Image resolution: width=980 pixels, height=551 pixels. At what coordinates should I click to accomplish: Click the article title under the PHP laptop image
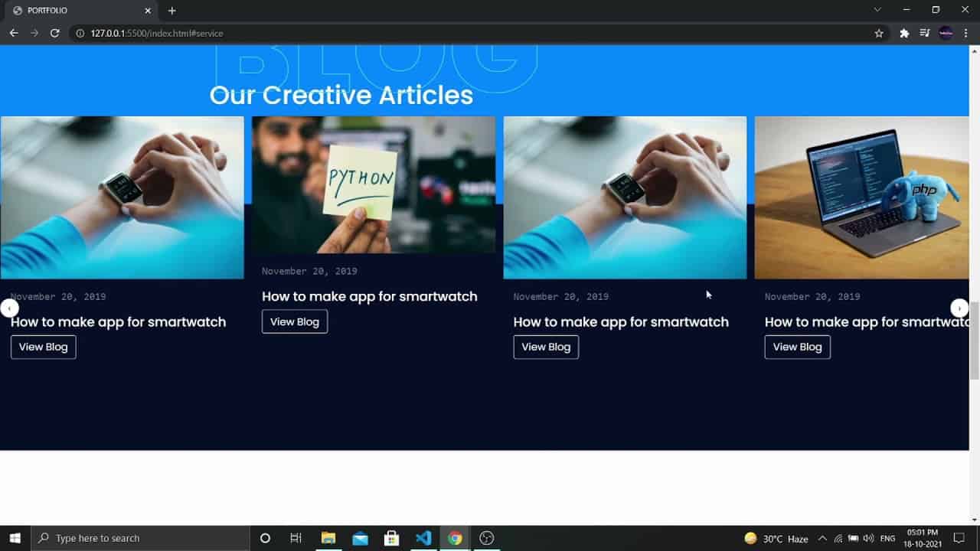pyautogui.click(x=867, y=322)
